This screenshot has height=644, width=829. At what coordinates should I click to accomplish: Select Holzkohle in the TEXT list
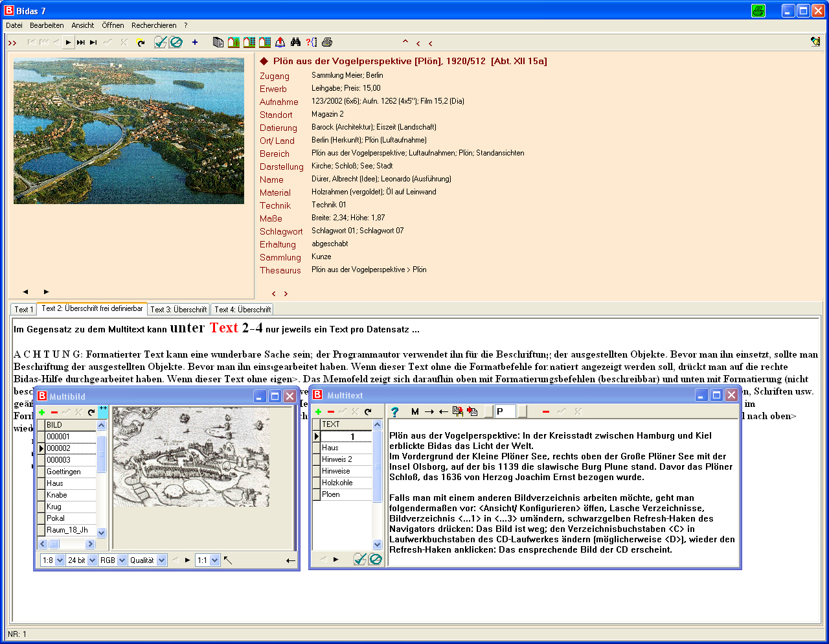click(346, 483)
